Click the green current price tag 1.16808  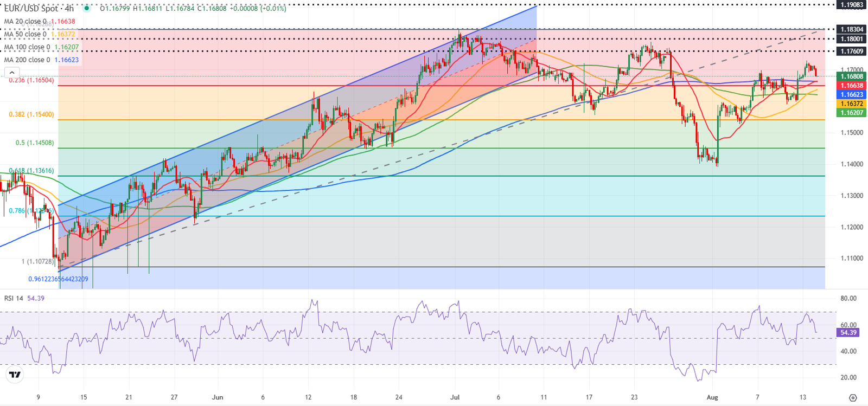pyautogui.click(x=852, y=76)
